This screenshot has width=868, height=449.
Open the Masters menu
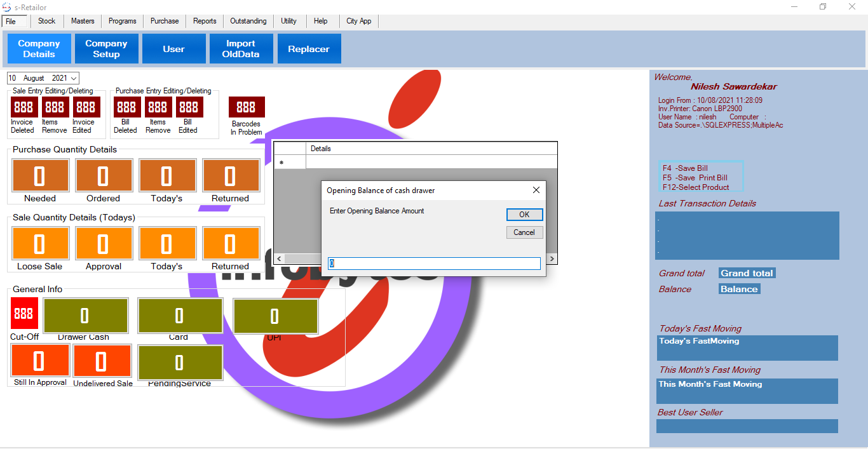click(83, 21)
